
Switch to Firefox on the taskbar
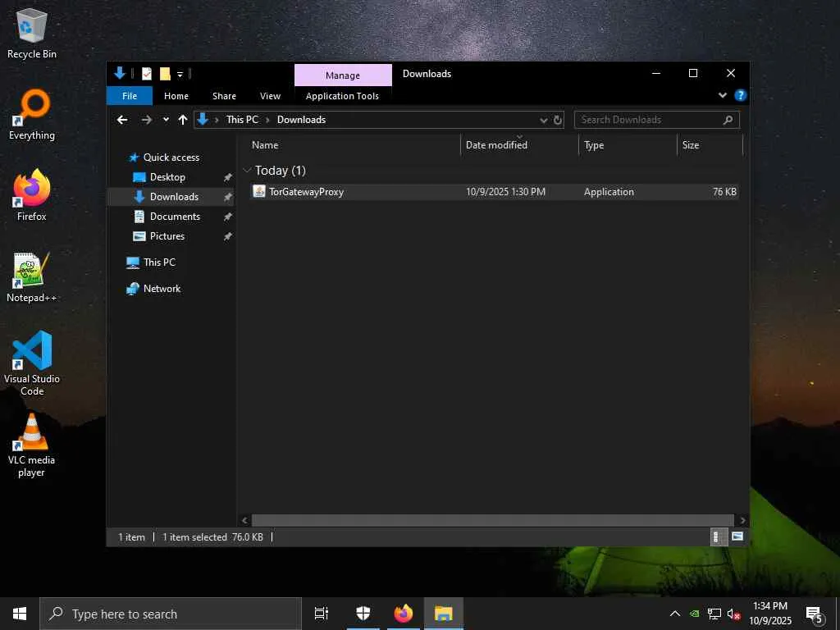point(404,614)
